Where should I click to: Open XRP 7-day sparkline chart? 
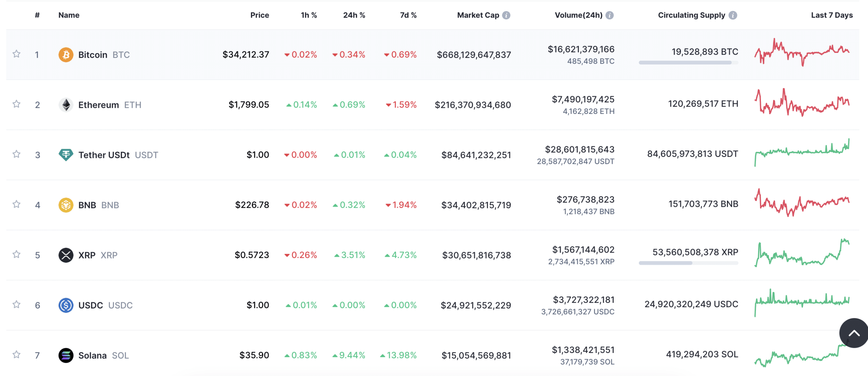point(802,253)
